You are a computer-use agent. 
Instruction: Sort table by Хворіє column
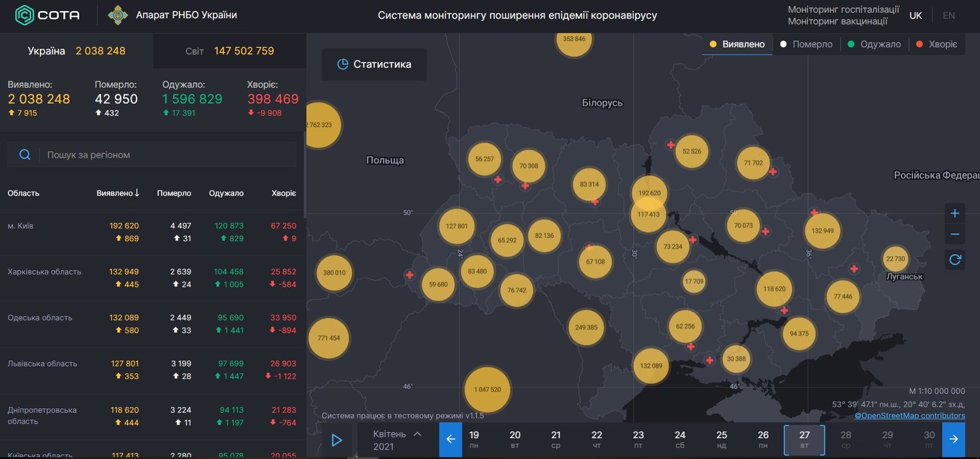[284, 193]
